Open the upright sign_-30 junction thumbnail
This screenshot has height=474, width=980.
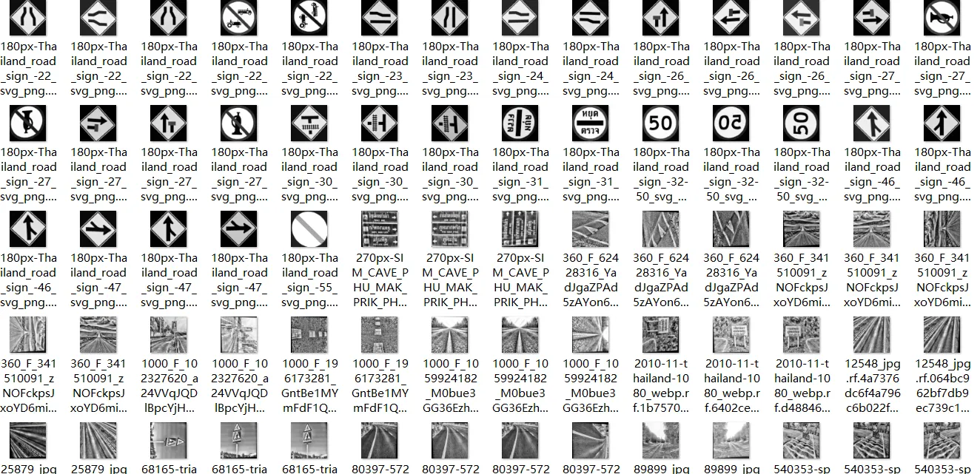[x=309, y=123]
